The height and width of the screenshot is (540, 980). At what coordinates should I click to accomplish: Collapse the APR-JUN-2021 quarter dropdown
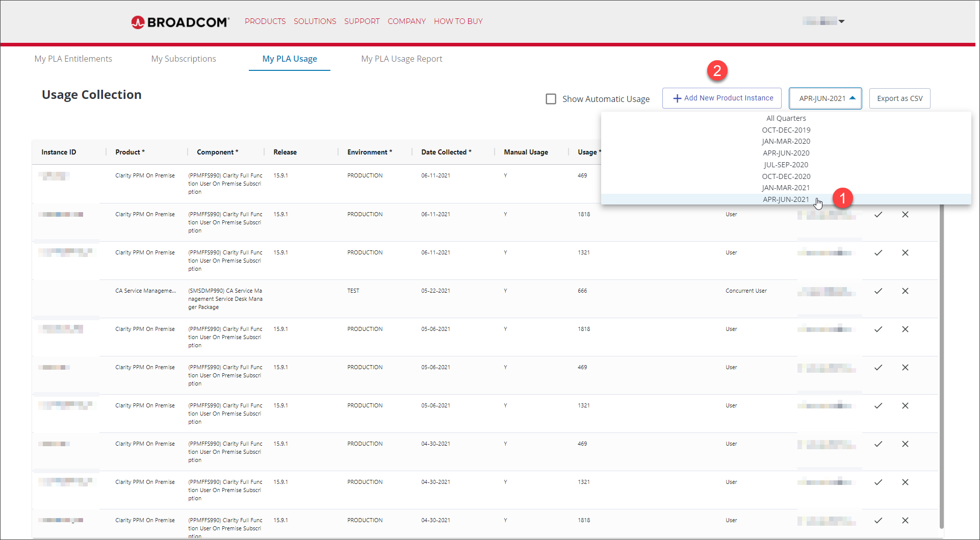(825, 98)
